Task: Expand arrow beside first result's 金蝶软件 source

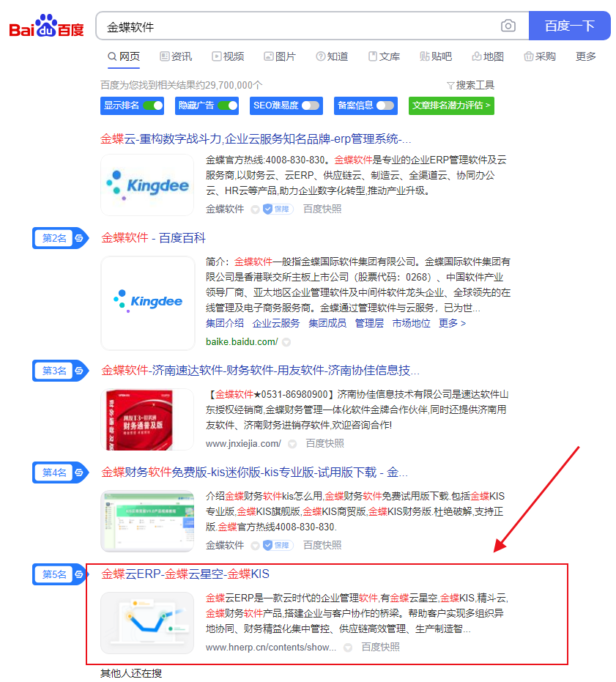Action: (256, 210)
